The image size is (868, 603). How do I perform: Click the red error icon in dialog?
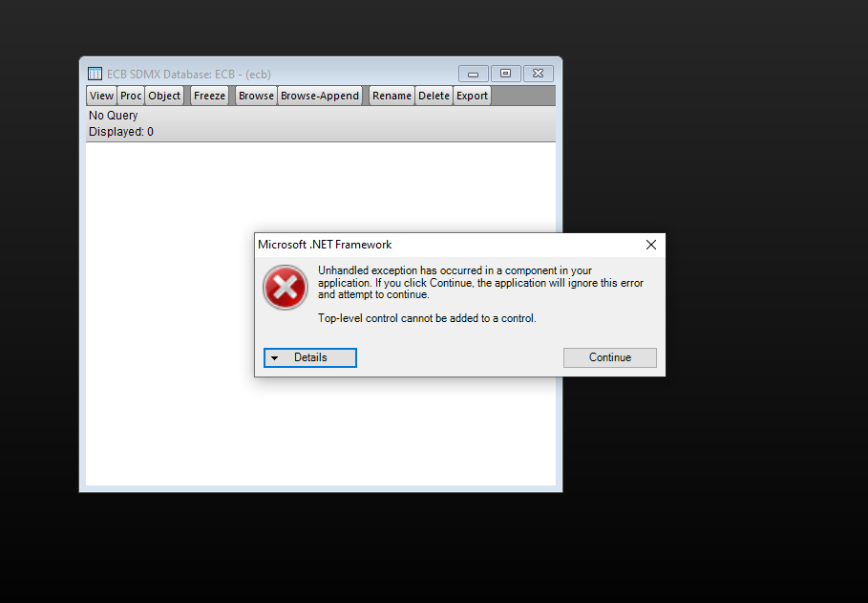coord(286,287)
